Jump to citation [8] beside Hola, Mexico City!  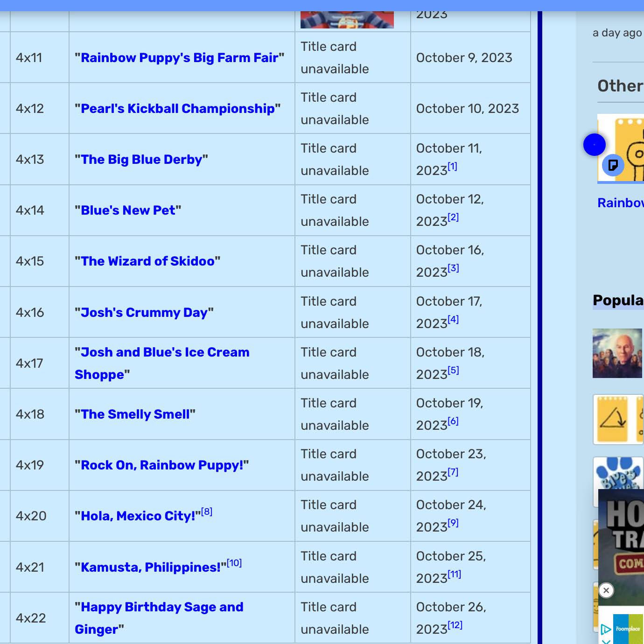207,511
